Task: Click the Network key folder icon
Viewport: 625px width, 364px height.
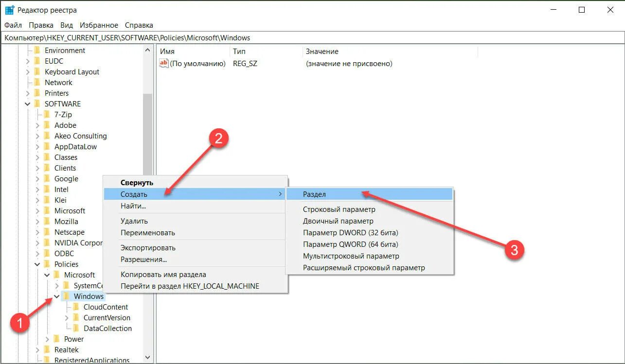Action: pos(37,83)
